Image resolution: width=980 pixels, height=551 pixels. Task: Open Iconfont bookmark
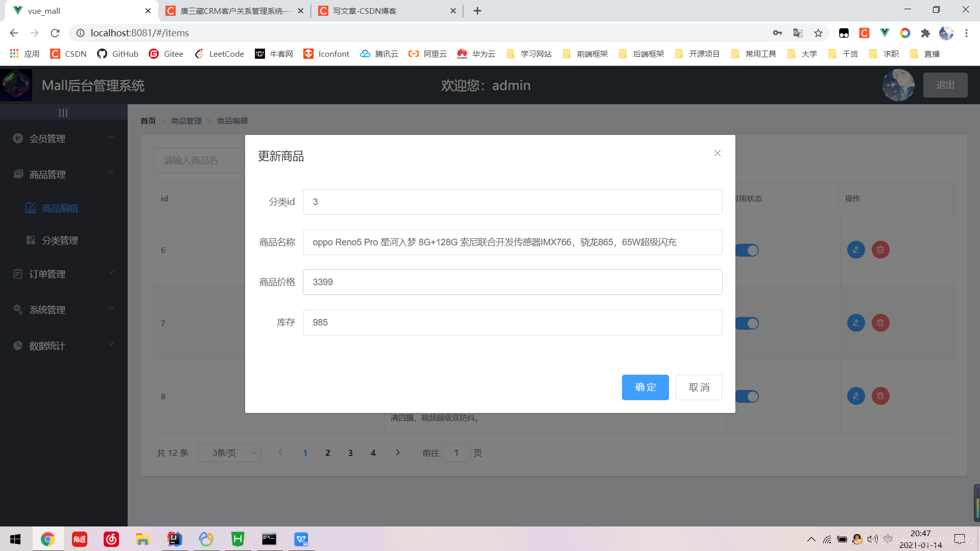click(327, 54)
